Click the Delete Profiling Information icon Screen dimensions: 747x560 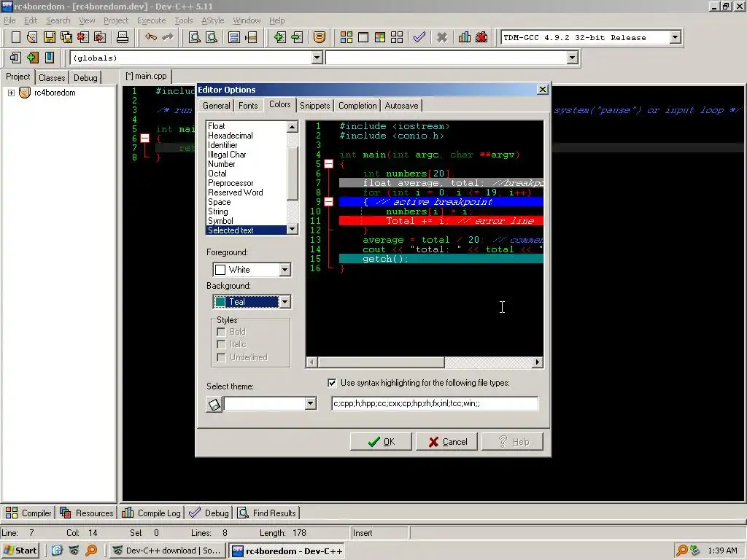point(481,37)
